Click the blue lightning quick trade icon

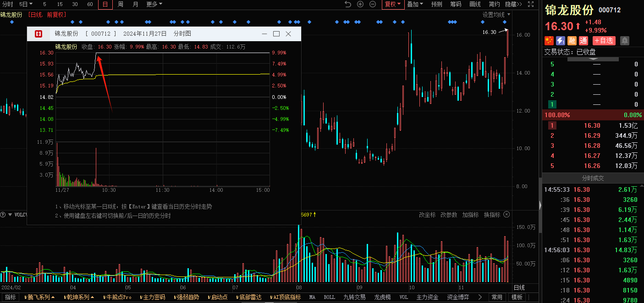pos(561,41)
